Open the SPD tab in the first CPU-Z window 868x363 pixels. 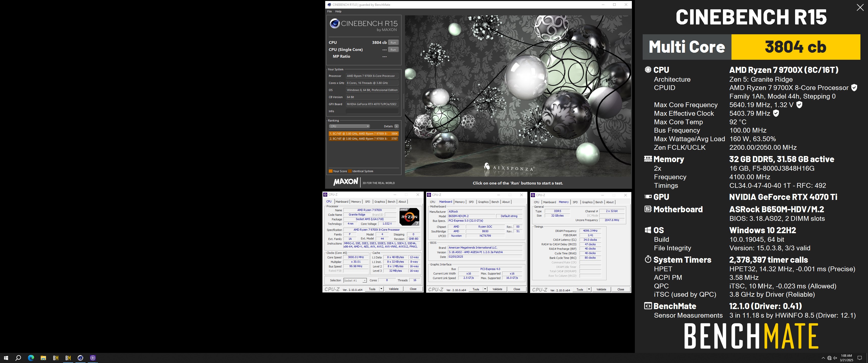pyautogui.click(x=367, y=202)
